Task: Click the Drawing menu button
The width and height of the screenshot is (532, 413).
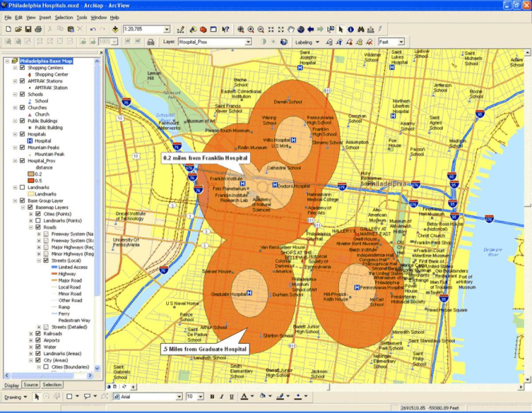Action: pos(16,397)
